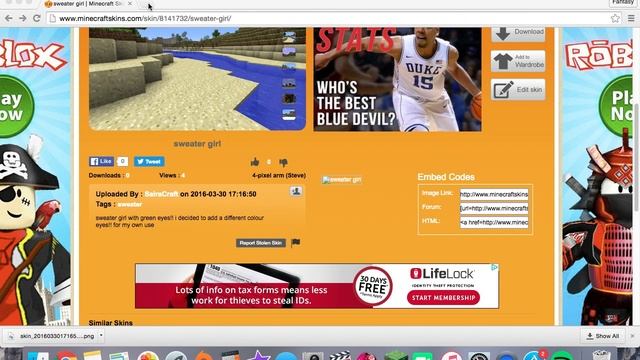Image resolution: width=640 pixels, height=360 pixels.
Task: Open the downloaded skin png file
Action: coord(53,336)
